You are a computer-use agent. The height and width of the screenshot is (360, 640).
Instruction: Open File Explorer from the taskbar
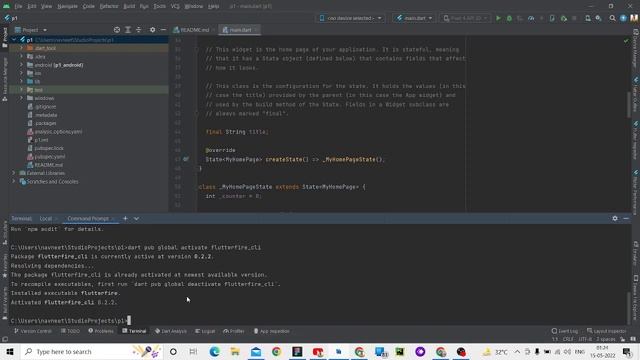[x=235, y=351]
